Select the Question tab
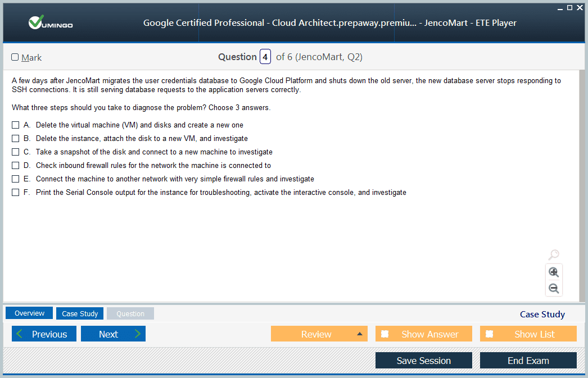This screenshot has width=588, height=378. click(130, 313)
